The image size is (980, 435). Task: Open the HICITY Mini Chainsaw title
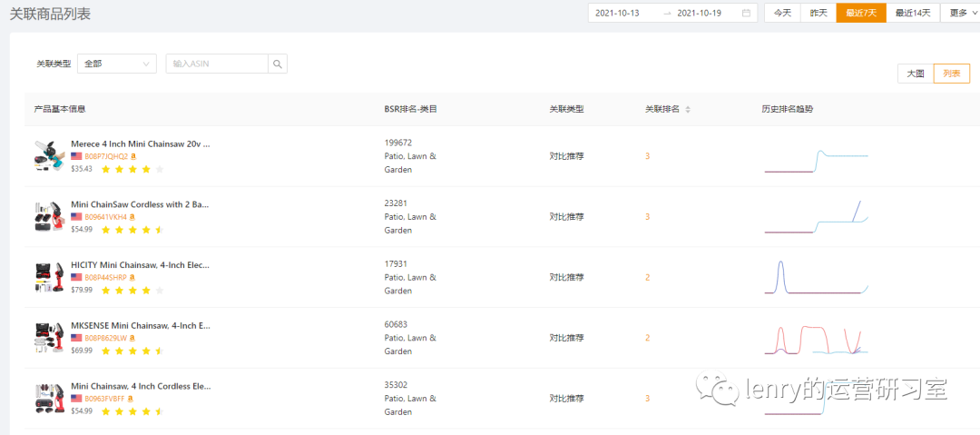coord(138,265)
